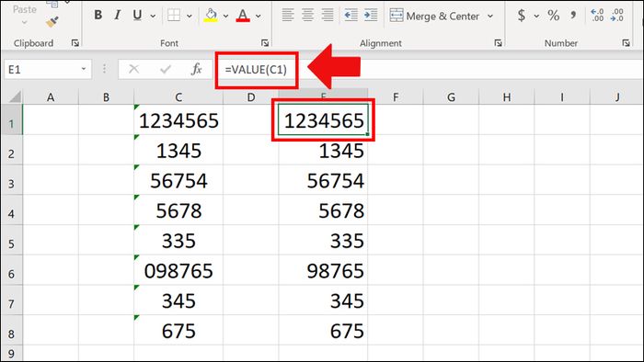Open underline style dropdown arrow
The image size is (644, 362).
pyautogui.click(x=153, y=16)
